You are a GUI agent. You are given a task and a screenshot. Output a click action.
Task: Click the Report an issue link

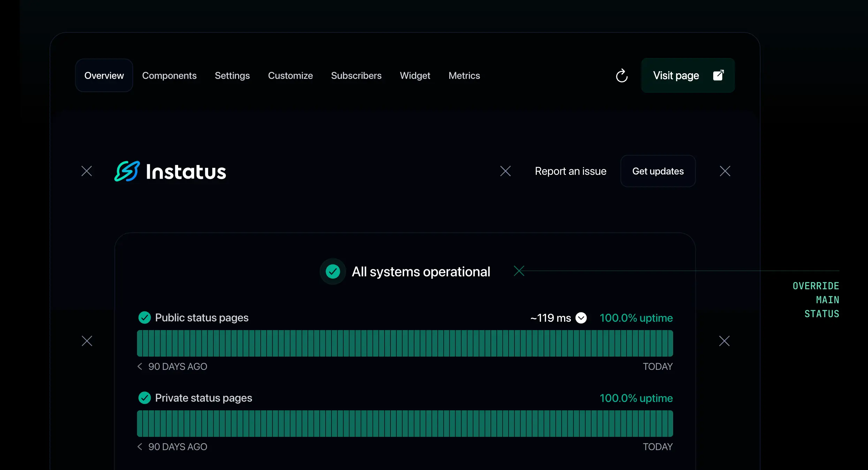click(x=570, y=171)
